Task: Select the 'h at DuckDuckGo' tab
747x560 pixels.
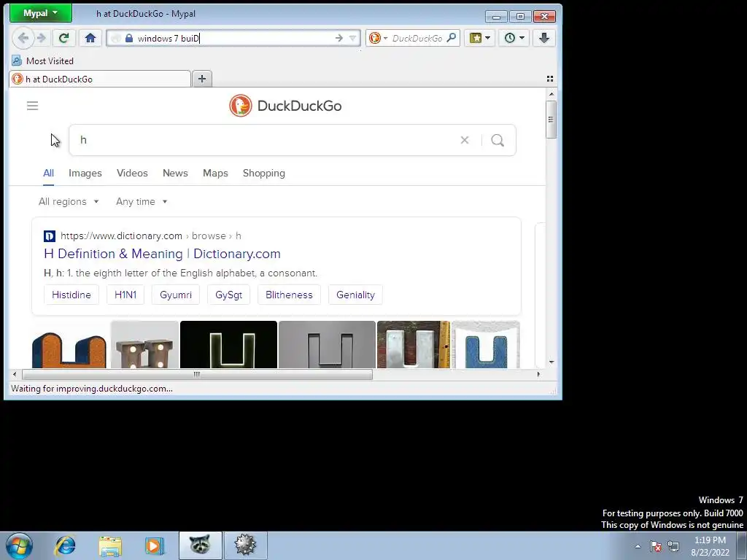Action: click(100, 79)
